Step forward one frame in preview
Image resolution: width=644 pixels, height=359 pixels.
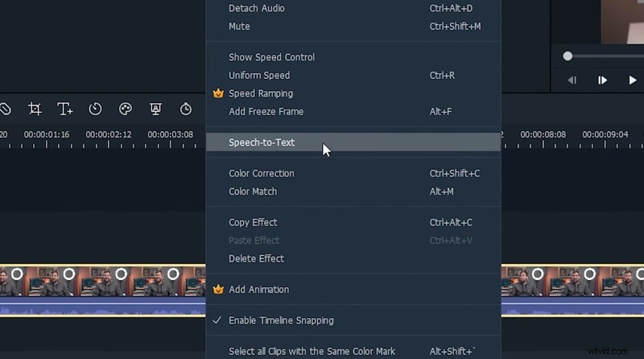pos(602,80)
